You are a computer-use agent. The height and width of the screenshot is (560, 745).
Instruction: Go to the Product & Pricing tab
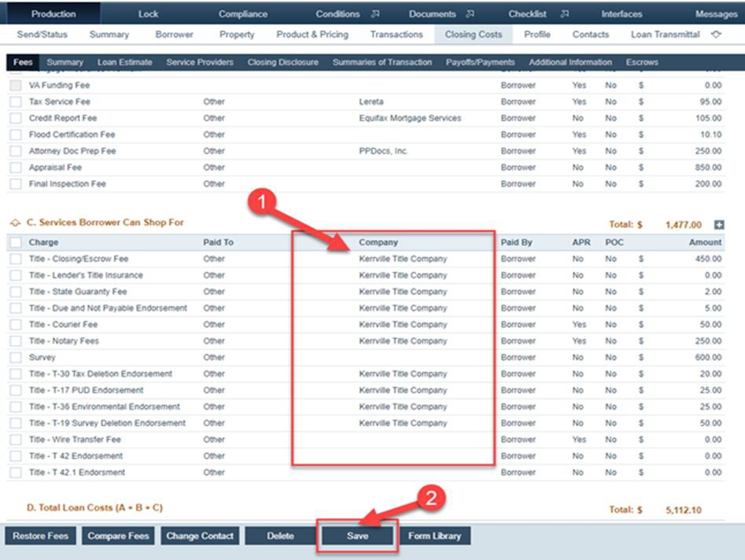coord(312,34)
